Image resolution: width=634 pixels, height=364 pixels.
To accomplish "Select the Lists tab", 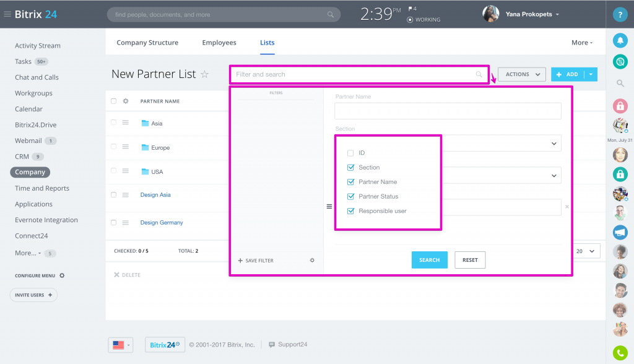I will coord(267,43).
